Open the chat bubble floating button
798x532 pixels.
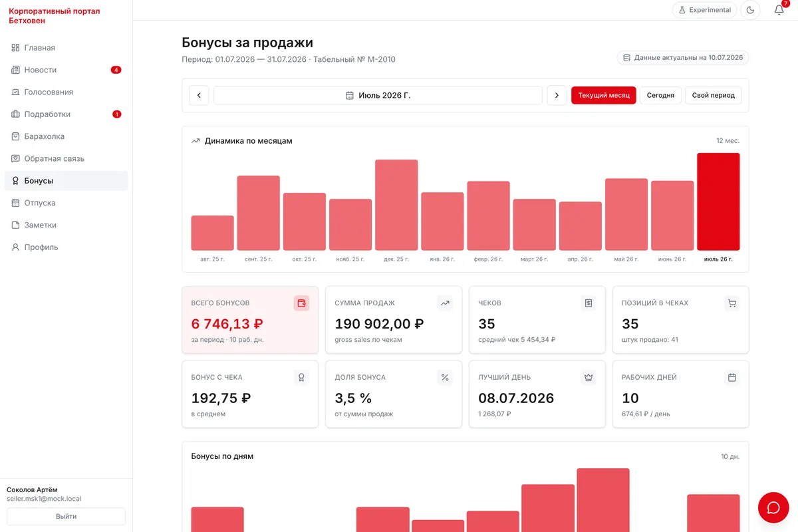[x=773, y=507]
